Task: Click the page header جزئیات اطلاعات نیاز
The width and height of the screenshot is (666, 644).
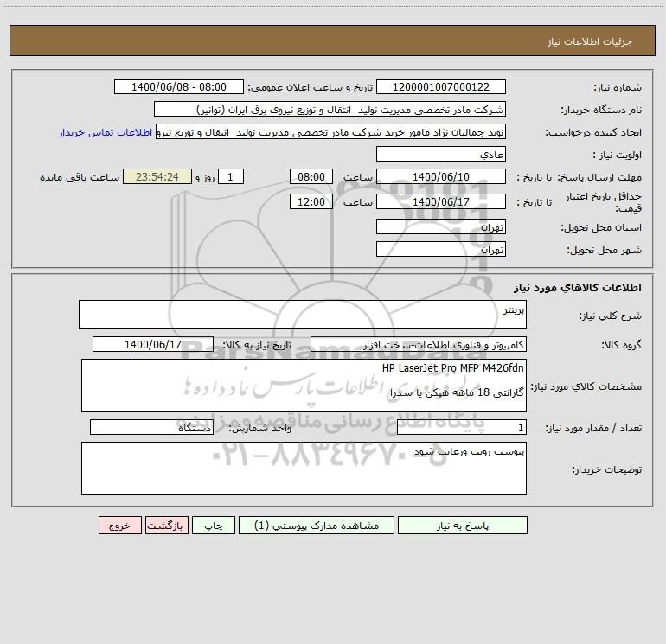Action: coord(590,41)
